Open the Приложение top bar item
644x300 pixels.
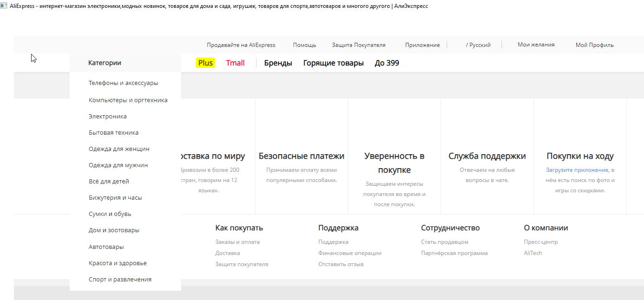pos(422,45)
